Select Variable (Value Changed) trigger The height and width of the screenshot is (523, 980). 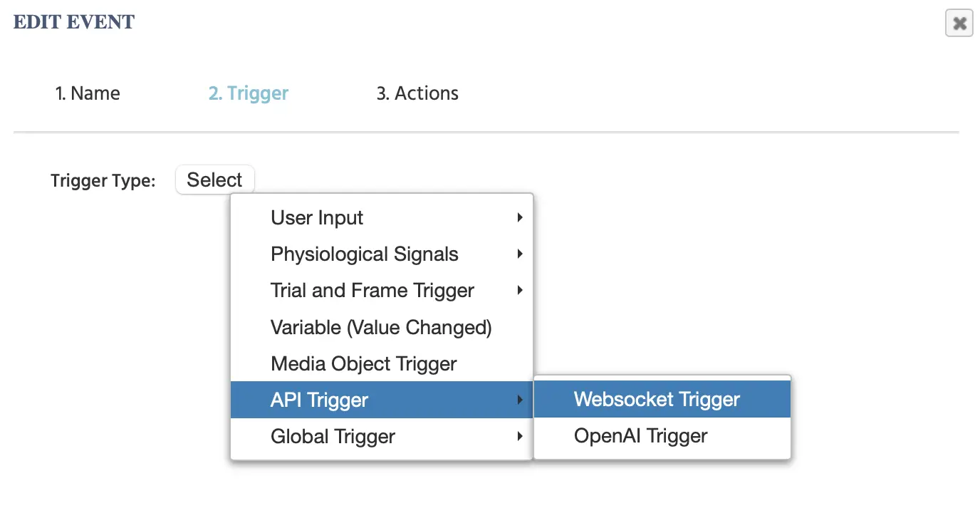(381, 328)
